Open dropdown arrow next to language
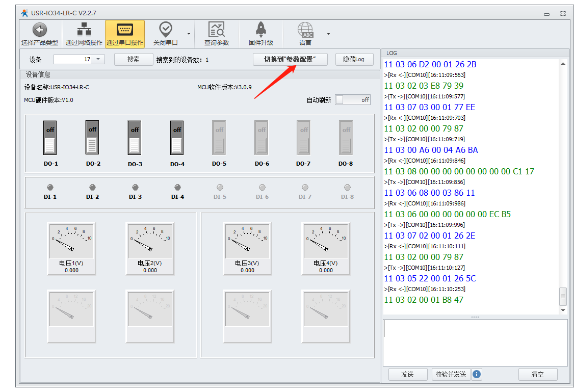This screenshot has width=574, height=392. pos(328,34)
